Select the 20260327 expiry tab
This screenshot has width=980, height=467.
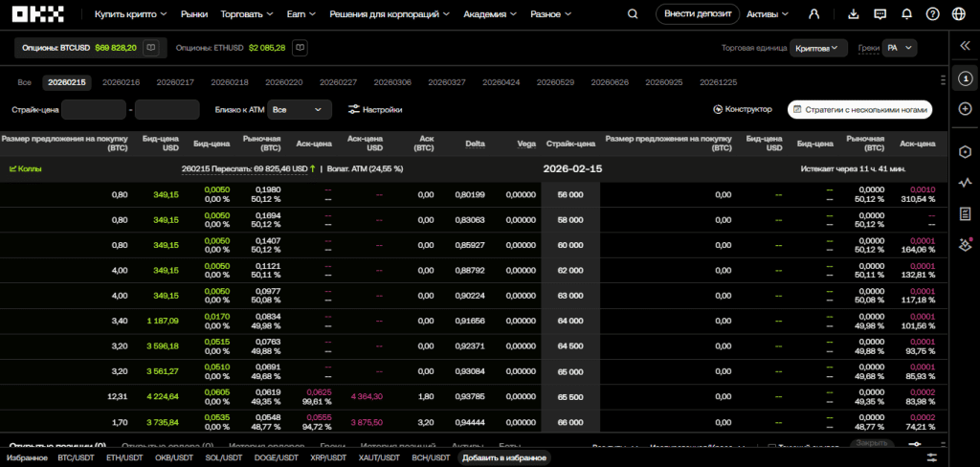(x=447, y=82)
